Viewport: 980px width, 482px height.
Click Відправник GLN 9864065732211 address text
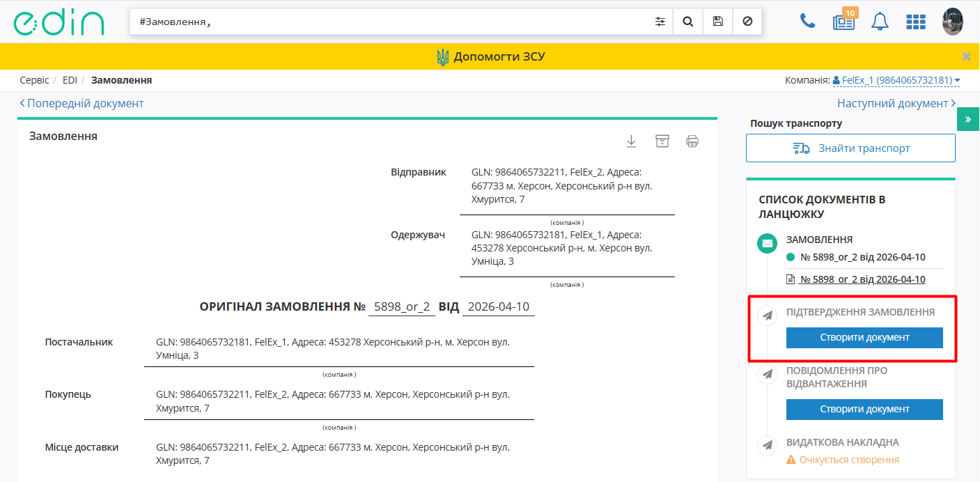(x=562, y=185)
